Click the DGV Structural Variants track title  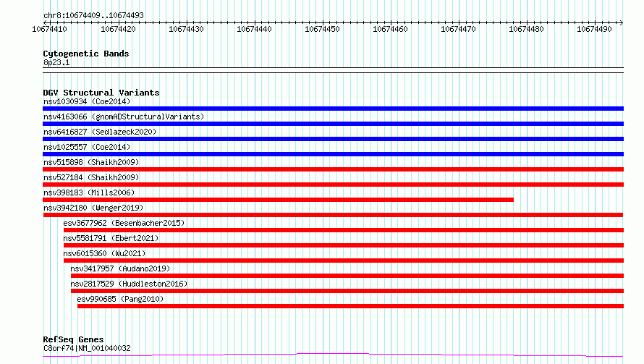[x=101, y=93]
